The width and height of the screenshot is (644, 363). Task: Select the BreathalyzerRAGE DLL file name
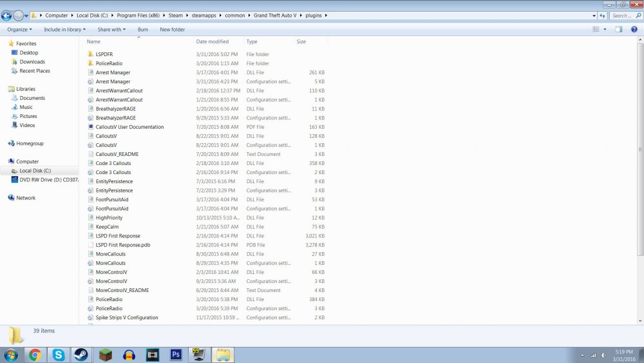click(115, 109)
